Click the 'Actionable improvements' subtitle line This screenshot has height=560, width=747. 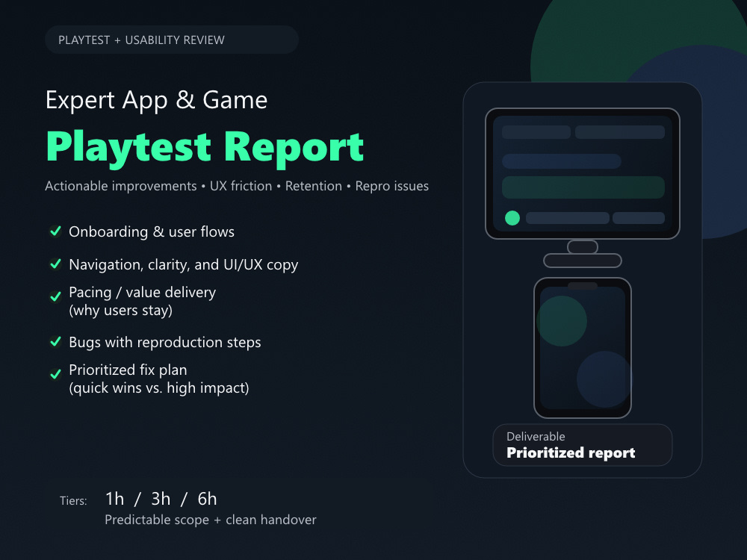point(237,186)
